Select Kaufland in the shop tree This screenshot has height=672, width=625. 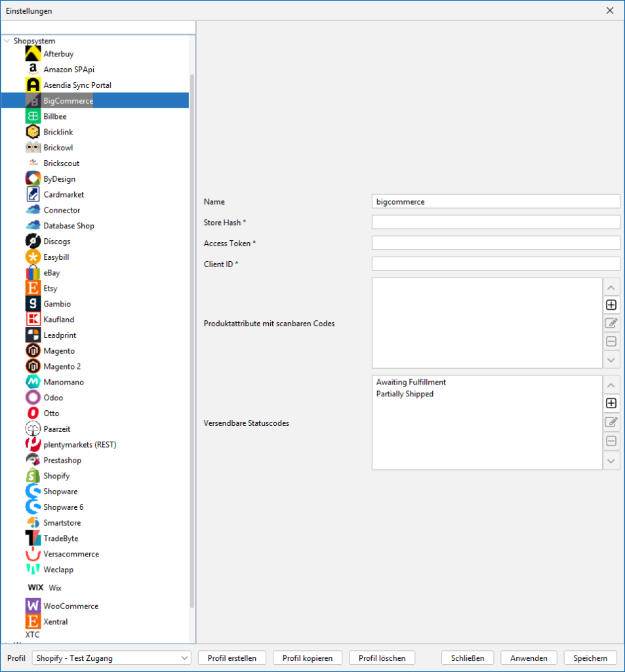tap(58, 320)
